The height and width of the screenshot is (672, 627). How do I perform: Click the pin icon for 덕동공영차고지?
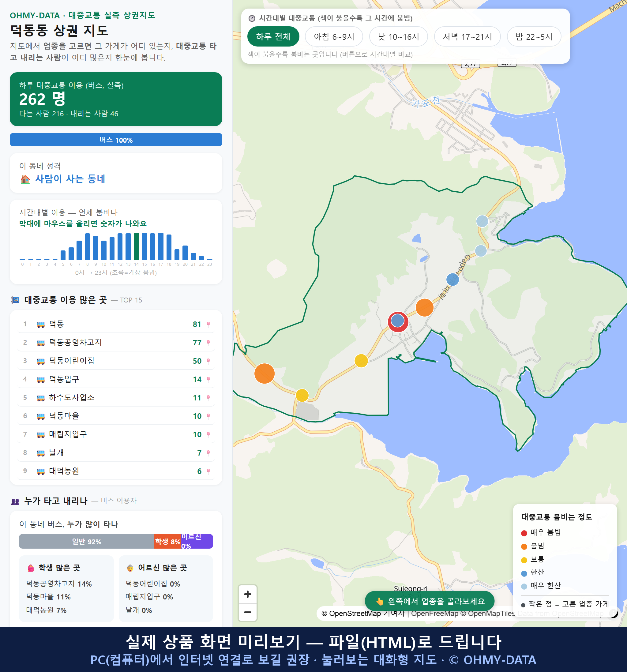(208, 343)
